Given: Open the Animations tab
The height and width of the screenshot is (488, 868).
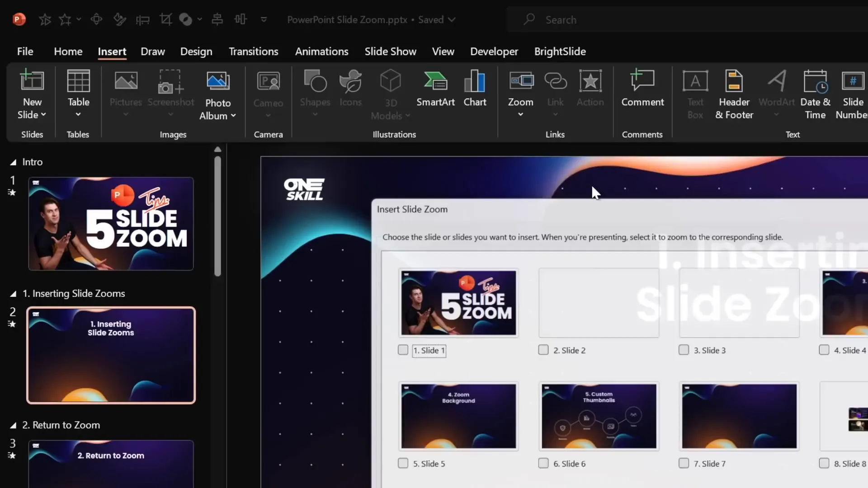Looking at the screenshot, I should tap(322, 52).
